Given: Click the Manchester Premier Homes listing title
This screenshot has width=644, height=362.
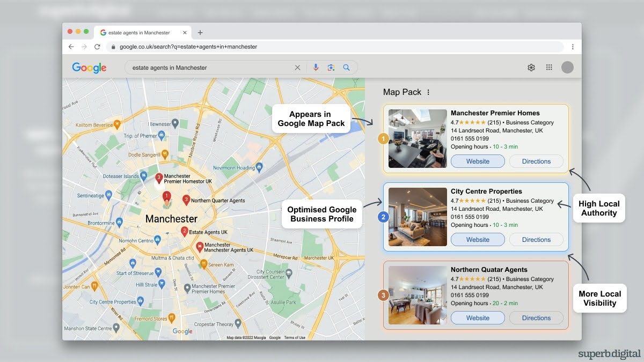Looking at the screenshot, I should [495, 113].
